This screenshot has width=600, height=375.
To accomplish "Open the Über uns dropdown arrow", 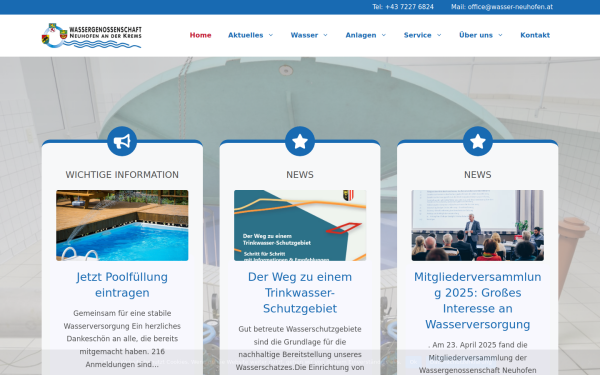I will 501,35.
